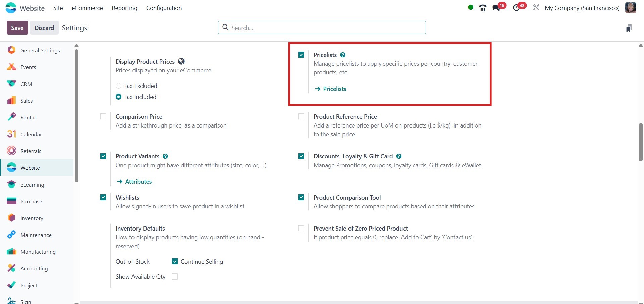The width and height of the screenshot is (644, 304).
Task: Open the eCommerce menu
Action: (x=87, y=8)
